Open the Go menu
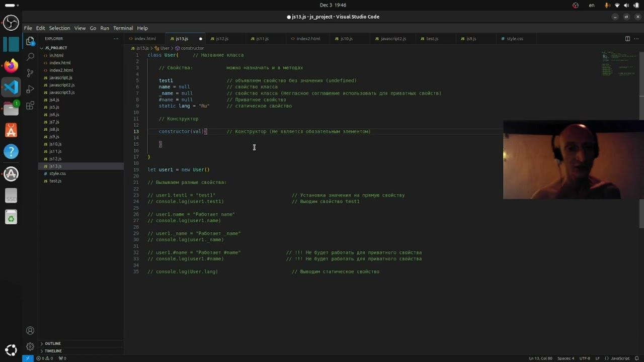The image size is (644, 362). click(x=93, y=28)
